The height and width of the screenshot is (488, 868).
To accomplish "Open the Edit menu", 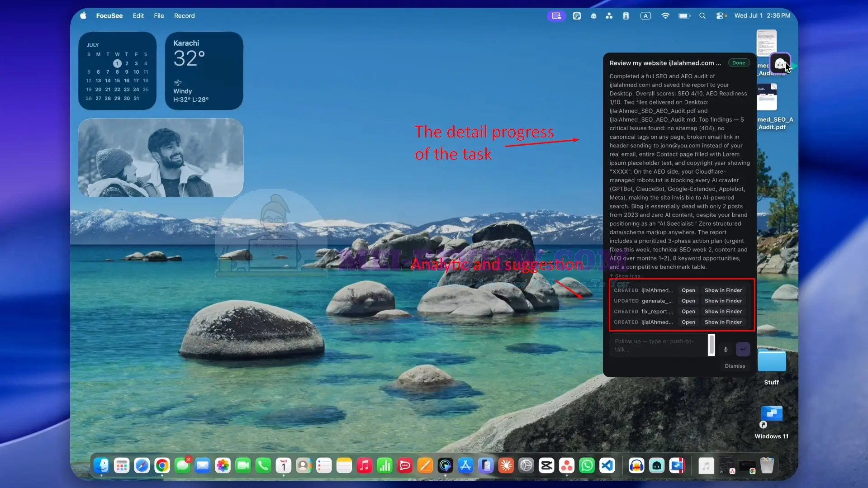I will (x=138, y=16).
